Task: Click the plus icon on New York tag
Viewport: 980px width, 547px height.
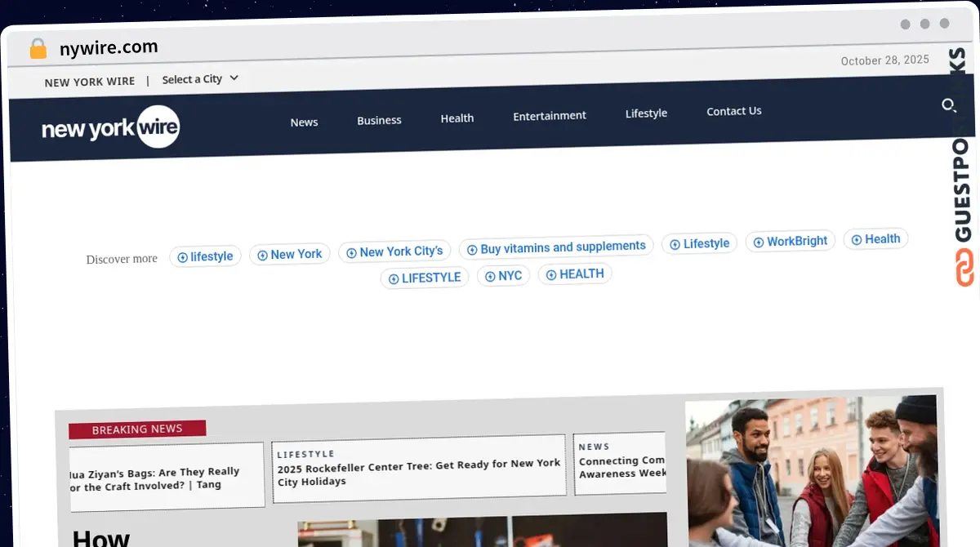Action: (x=262, y=256)
